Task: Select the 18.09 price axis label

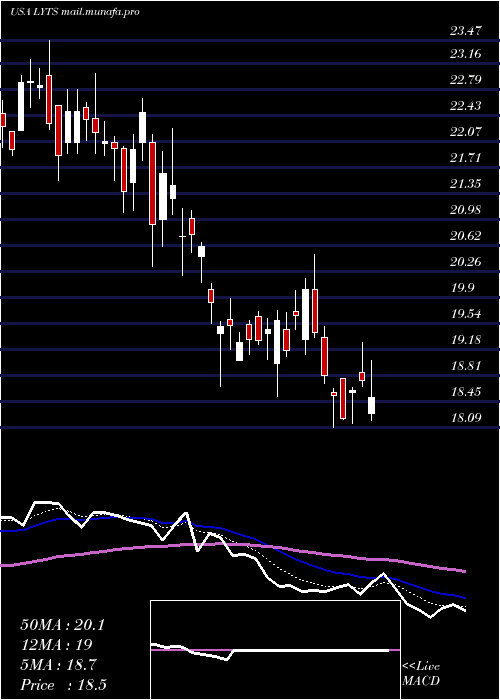Action: [x=466, y=418]
